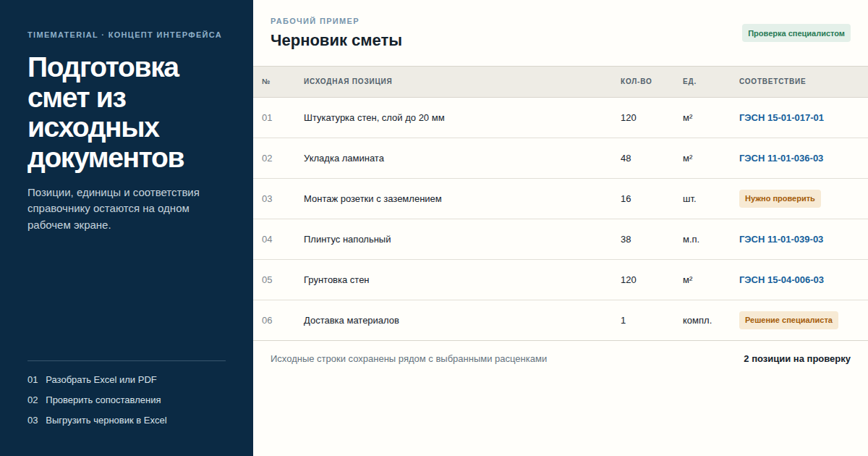
Task: Follow the ГЭСН 15-04-006-03 reference
Action: point(781,279)
